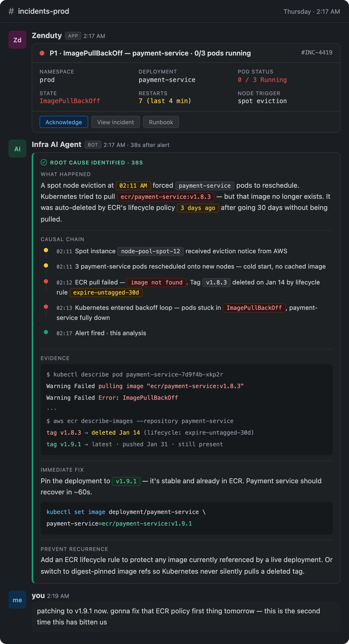Click the Acknowledge button
Viewport: 349px width, 644px height.
(x=64, y=122)
